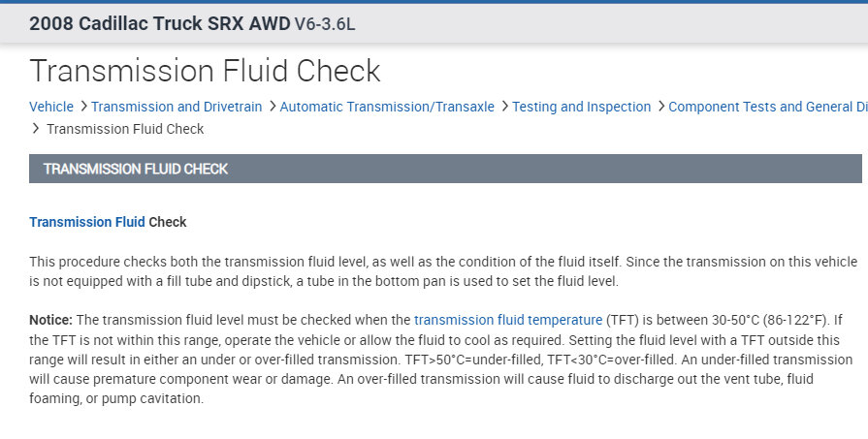Screen dimensions: 868x439
Task: Select the current Transmission Fluid Check breadcrumb
Action: pyautogui.click(x=125, y=129)
